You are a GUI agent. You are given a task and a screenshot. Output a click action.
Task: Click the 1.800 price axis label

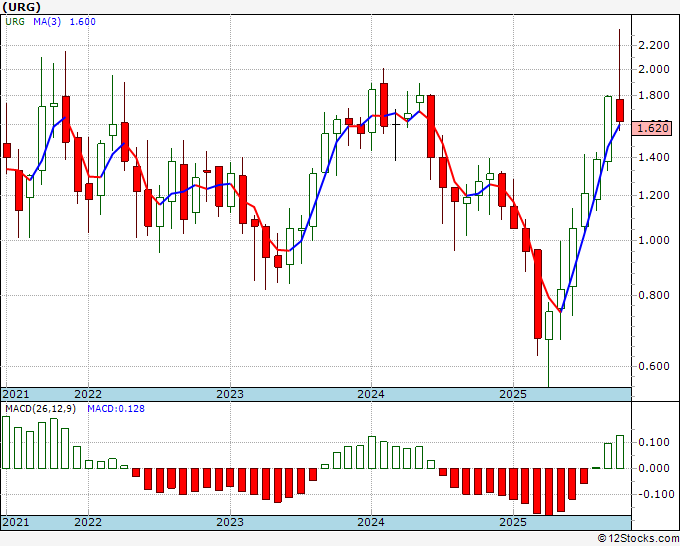(654, 95)
